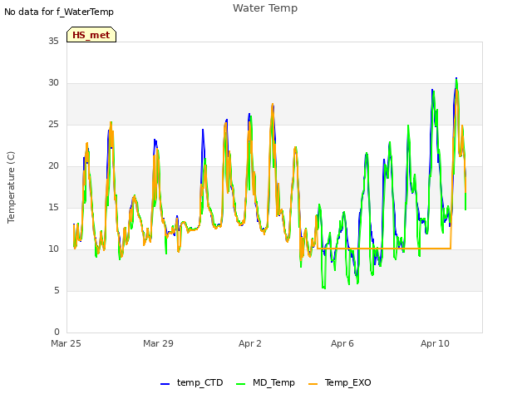Click the 30 y-axis tick label

(x=53, y=83)
